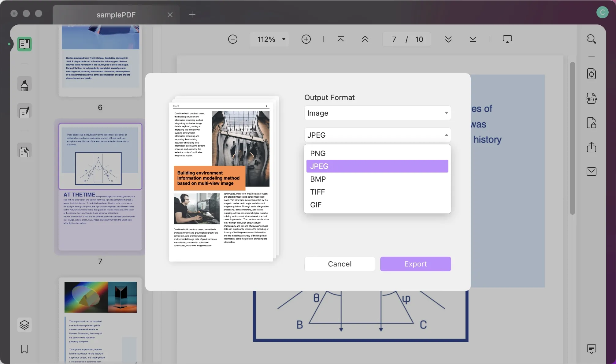
Task: Click the share upload icon
Action: tap(591, 147)
